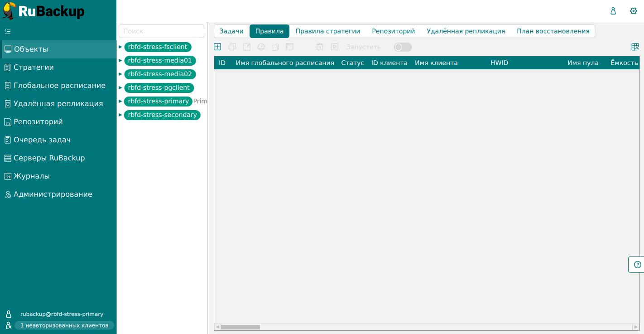Collapse the left sidebar menu icon

click(x=7, y=31)
